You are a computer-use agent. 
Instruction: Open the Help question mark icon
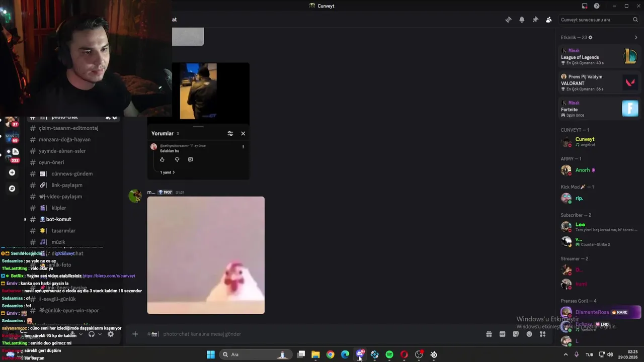[x=597, y=6]
